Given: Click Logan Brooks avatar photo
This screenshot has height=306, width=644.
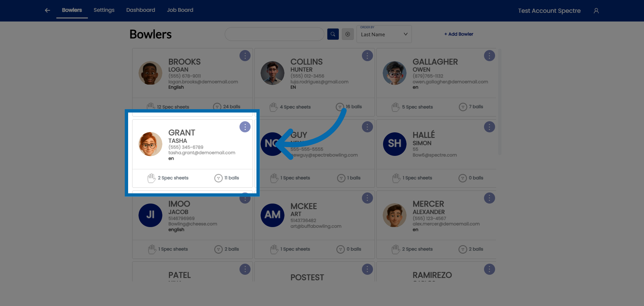Looking at the screenshot, I should [x=150, y=73].
